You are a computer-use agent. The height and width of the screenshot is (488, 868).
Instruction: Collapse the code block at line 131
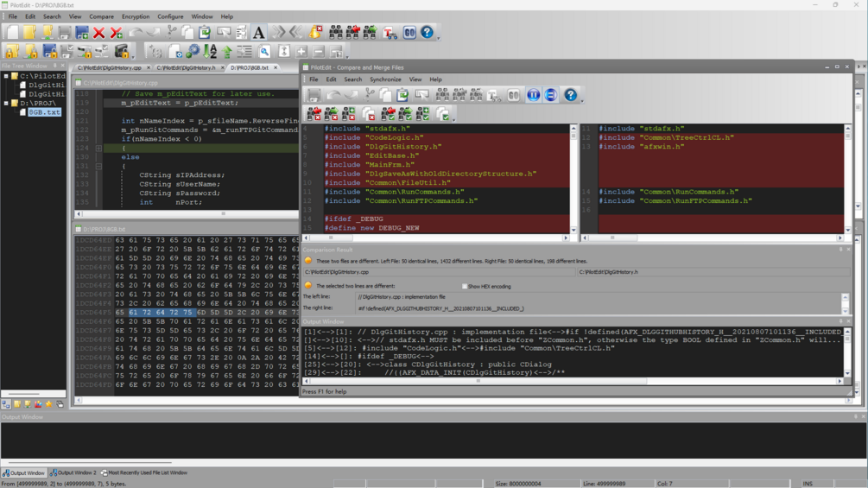point(98,166)
